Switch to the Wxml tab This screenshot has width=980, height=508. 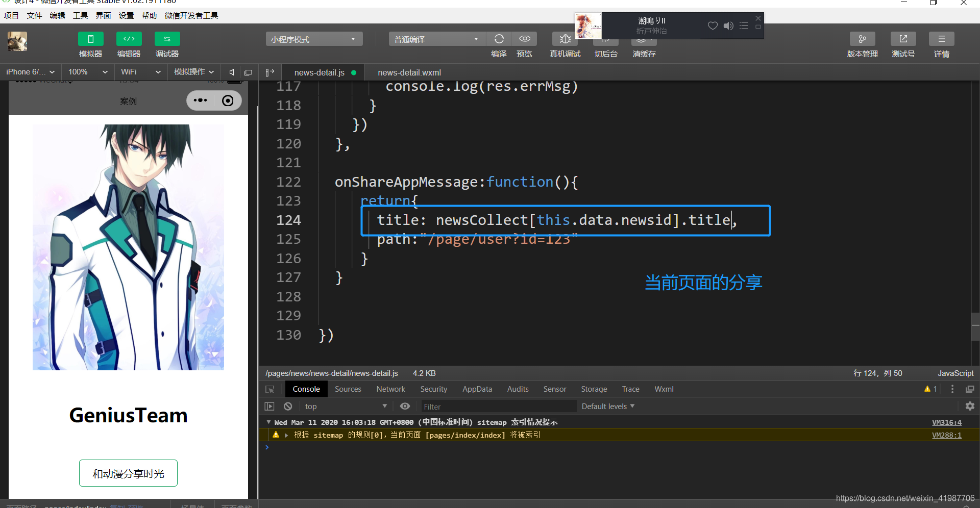click(x=664, y=389)
